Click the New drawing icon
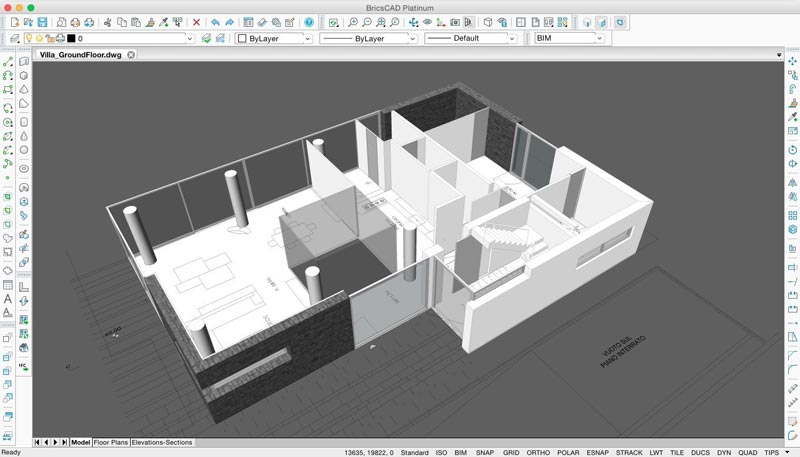800x457 pixels. tap(14, 22)
